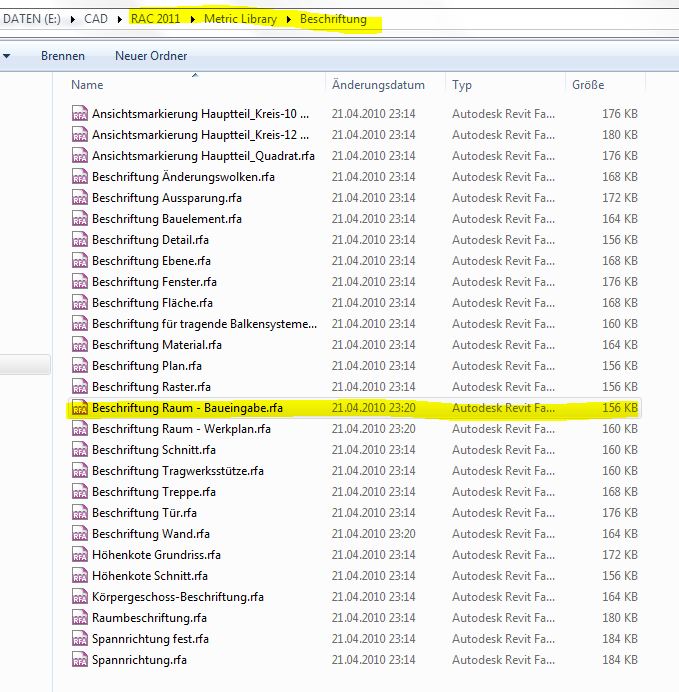Click RFA icon of Beschriftung Fenster.rfa
The width and height of the screenshot is (679, 692).
coord(79,282)
